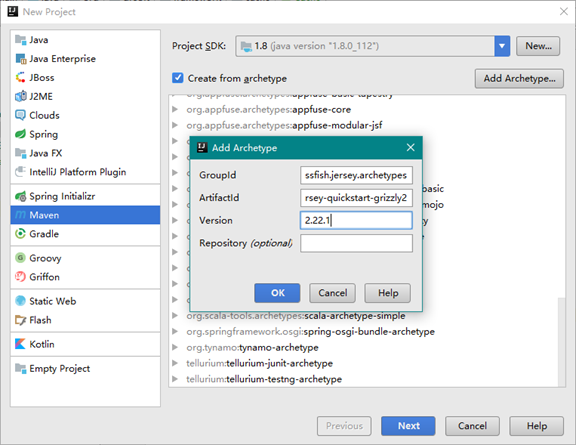Select Java EE list label Java Enterprise
The width and height of the screenshot is (576, 445).
pos(62,59)
